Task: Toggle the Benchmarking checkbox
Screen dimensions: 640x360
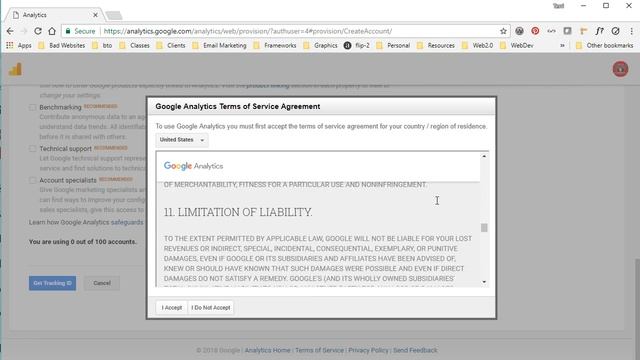Action: tap(33, 107)
